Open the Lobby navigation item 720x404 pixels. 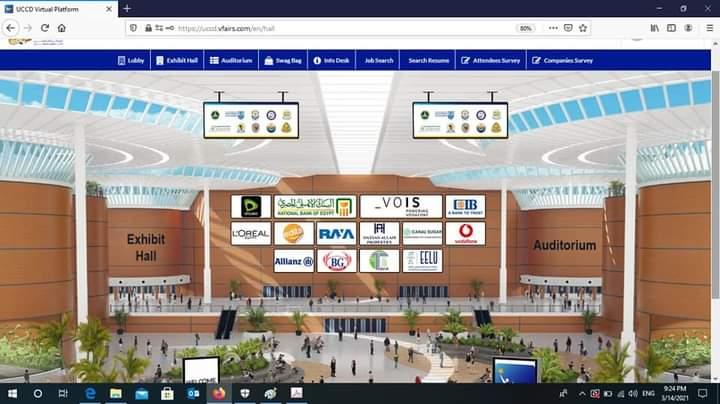click(131, 61)
